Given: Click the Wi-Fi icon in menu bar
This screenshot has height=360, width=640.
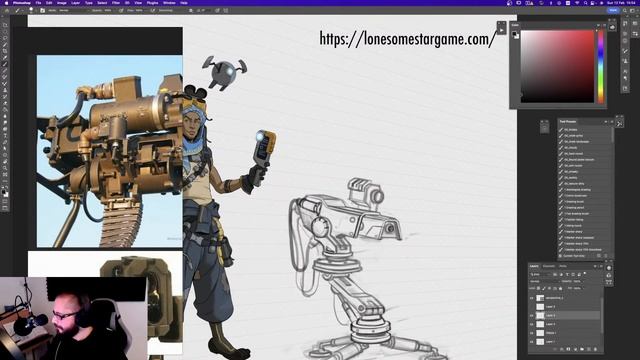Looking at the screenshot, I should click(577, 3).
